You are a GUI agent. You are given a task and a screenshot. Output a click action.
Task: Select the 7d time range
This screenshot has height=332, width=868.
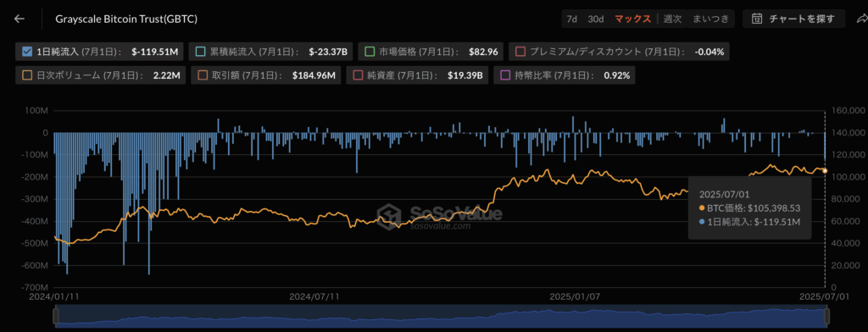pyautogui.click(x=572, y=19)
